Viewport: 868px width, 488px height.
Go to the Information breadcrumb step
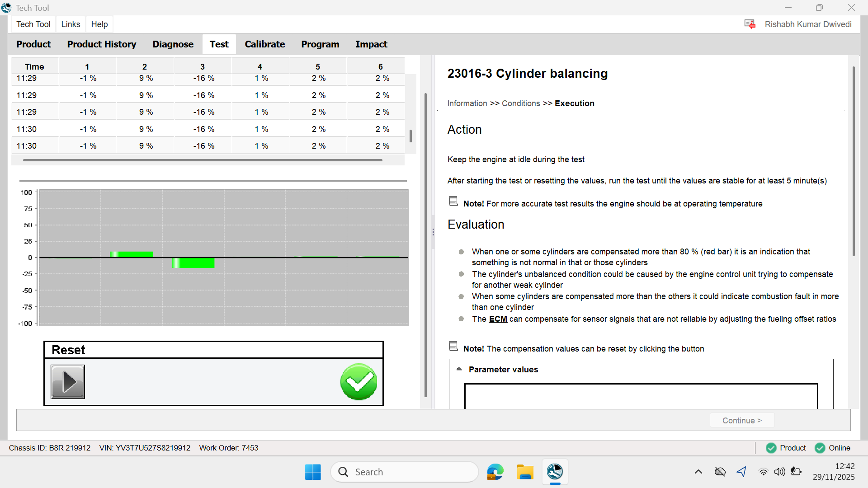coord(467,103)
